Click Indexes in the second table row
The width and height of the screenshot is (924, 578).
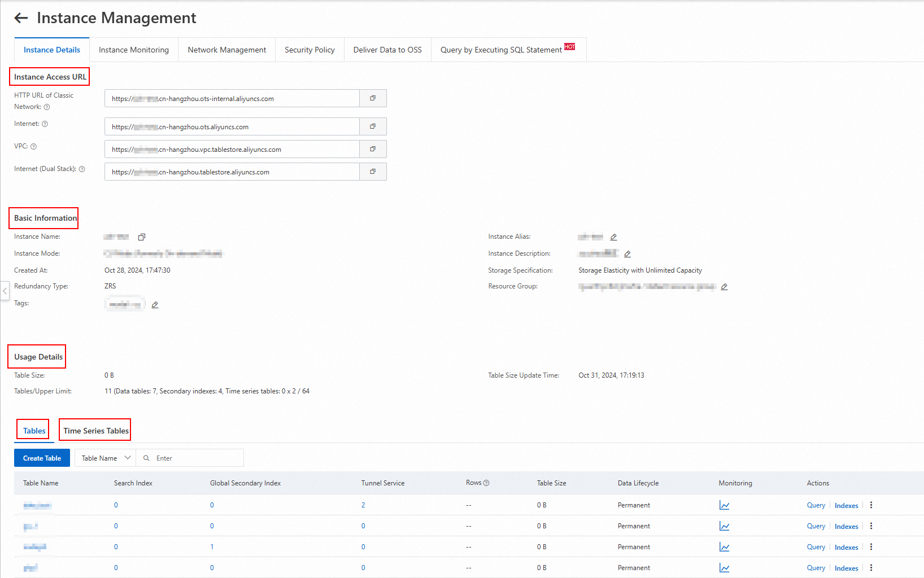[847, 527]
